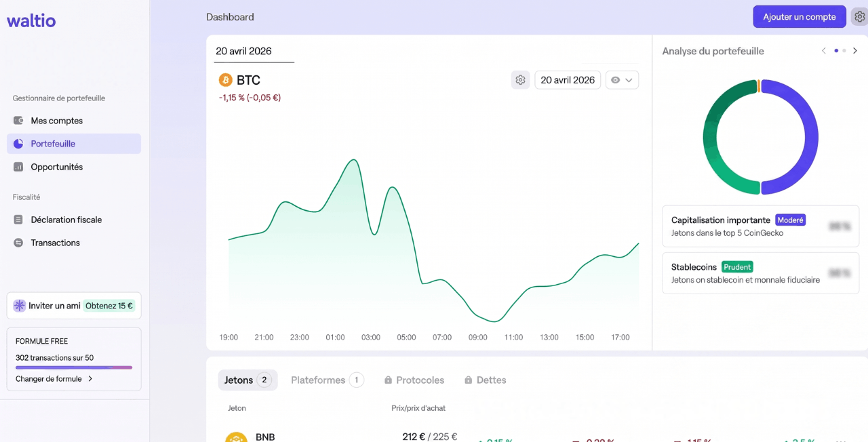Click the Portefeuille pie chart icon

coord(18,144)
